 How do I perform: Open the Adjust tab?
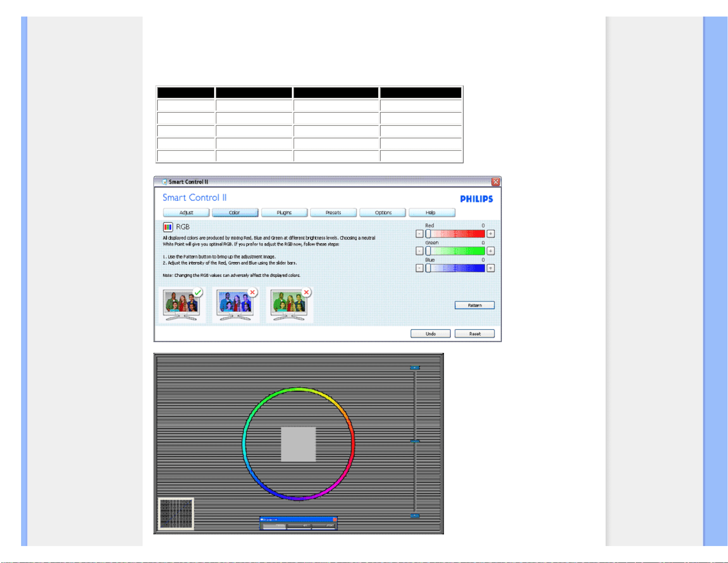point(186,213)
